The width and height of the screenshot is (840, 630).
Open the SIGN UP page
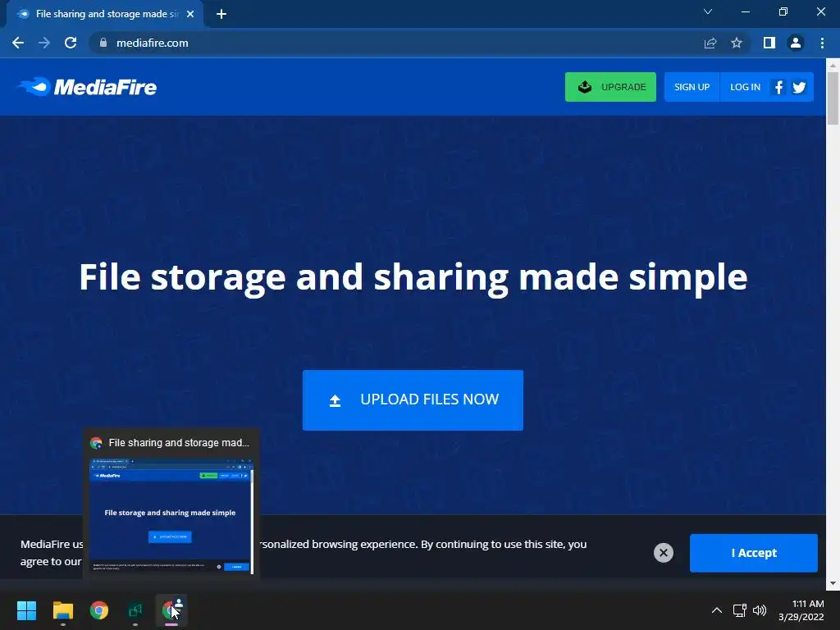pos(692,87)
